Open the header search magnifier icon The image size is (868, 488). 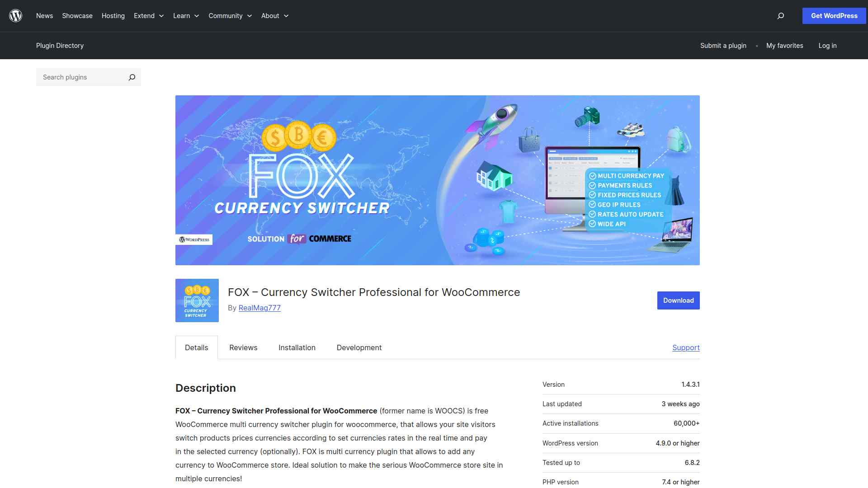(781, 16)
